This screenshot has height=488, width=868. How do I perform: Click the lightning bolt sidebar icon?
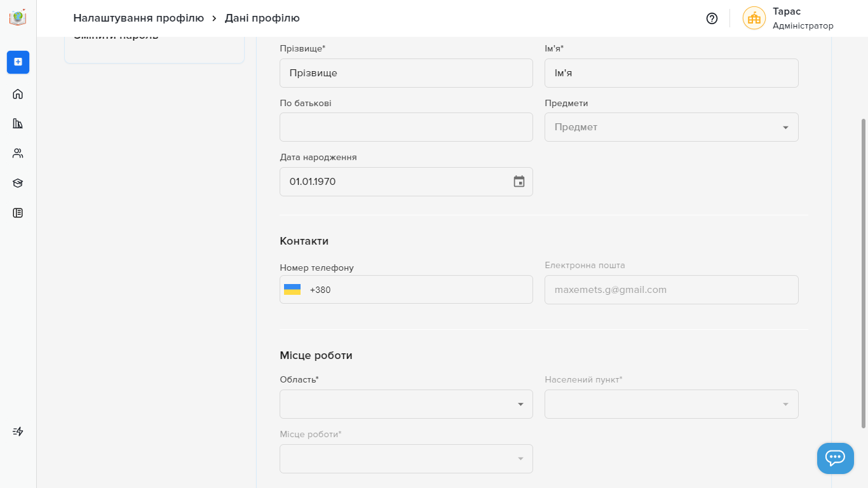coord(18,431)
